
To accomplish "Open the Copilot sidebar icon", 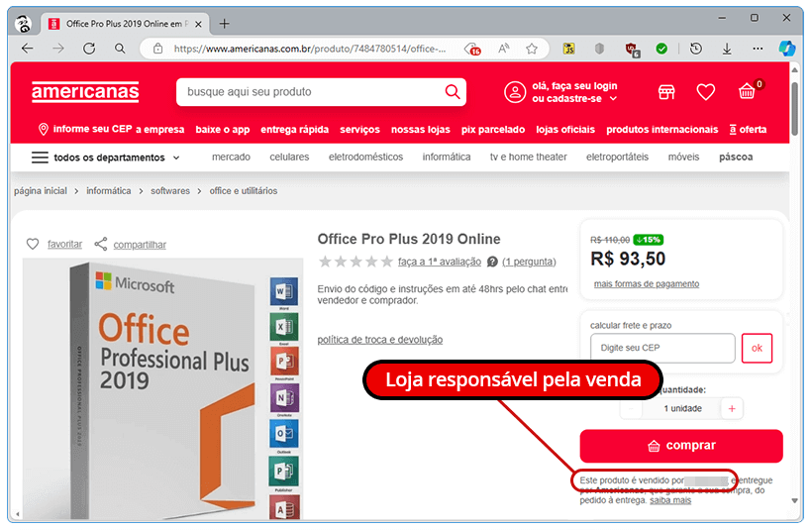I will [x=787, y=49].
